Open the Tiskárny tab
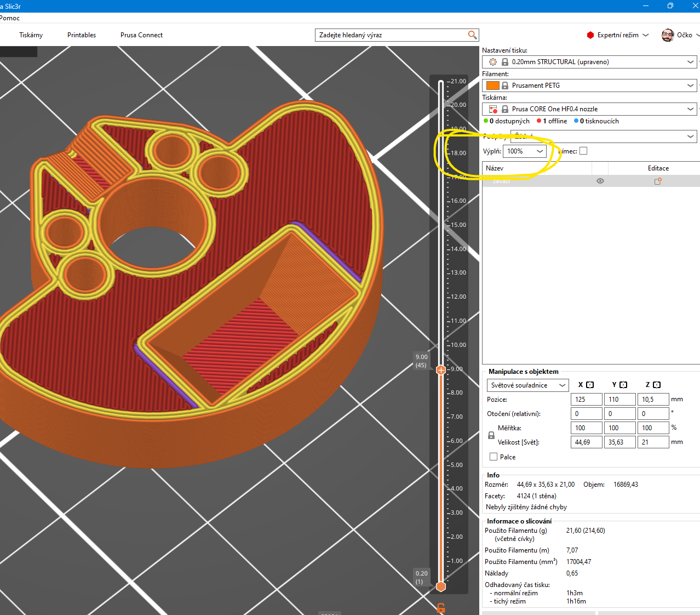The width and height of the screenshot is (700, 615). (x=31, y=35)
